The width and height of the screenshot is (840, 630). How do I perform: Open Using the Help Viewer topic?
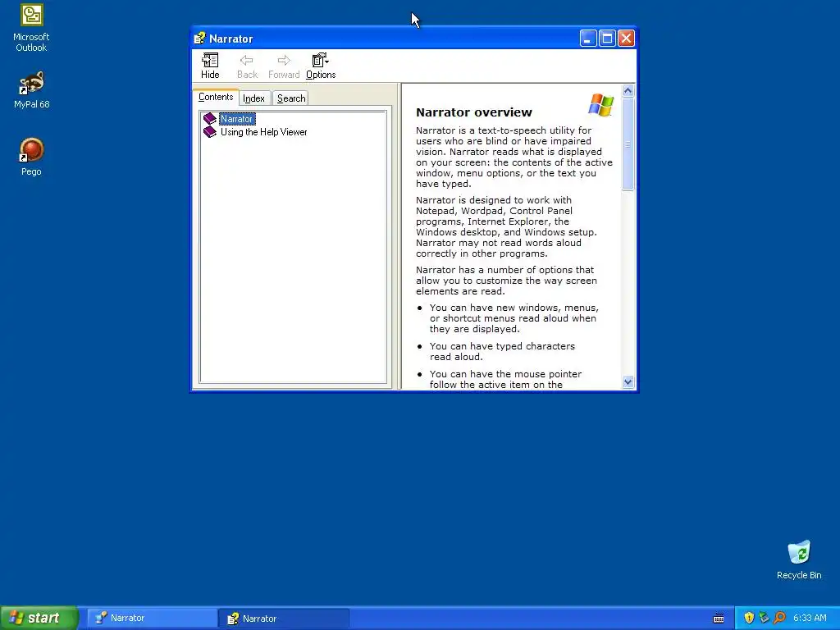[x=263, y=132]
